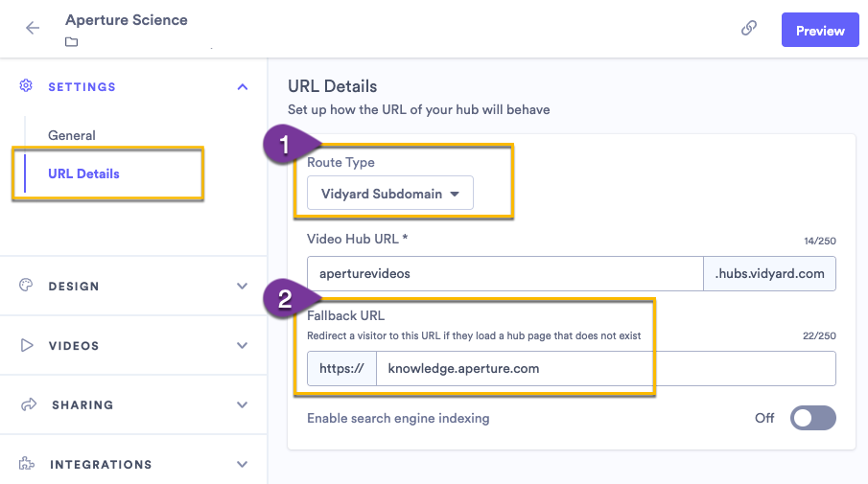Copy hub link via chain icon
Image resolution: width=868 pixels, height=484 pixels.
coord(749,28)
